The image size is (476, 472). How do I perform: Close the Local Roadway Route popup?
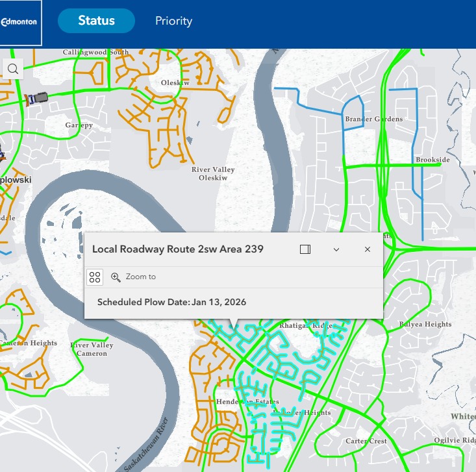pyautogui.click(x=368, y=249)
